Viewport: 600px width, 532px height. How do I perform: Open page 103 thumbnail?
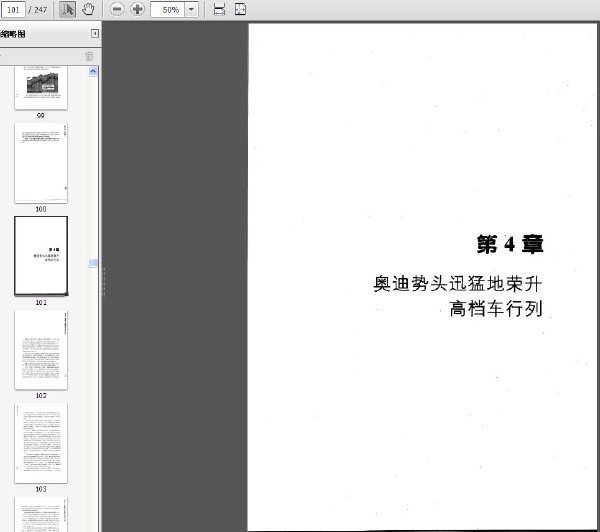(x=41, y=443)
